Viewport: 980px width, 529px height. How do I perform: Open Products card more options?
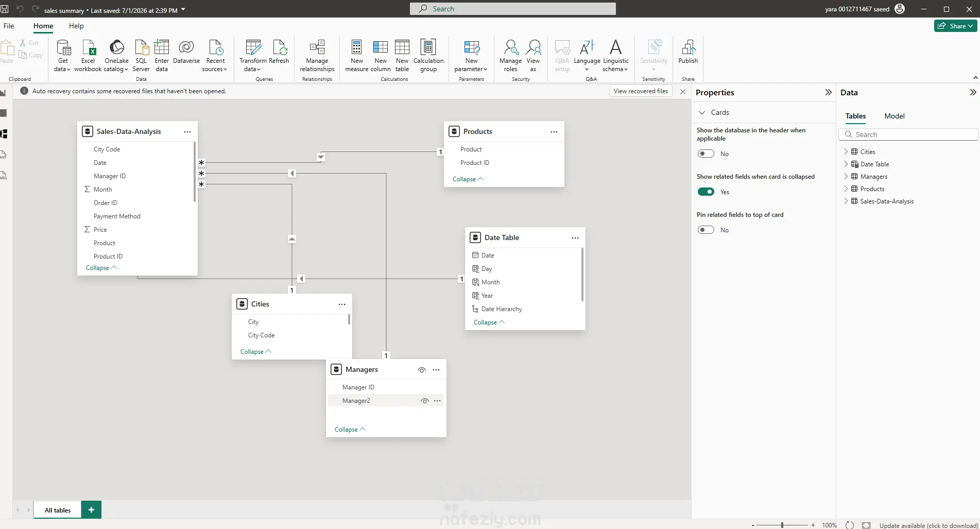click(554, 132)
